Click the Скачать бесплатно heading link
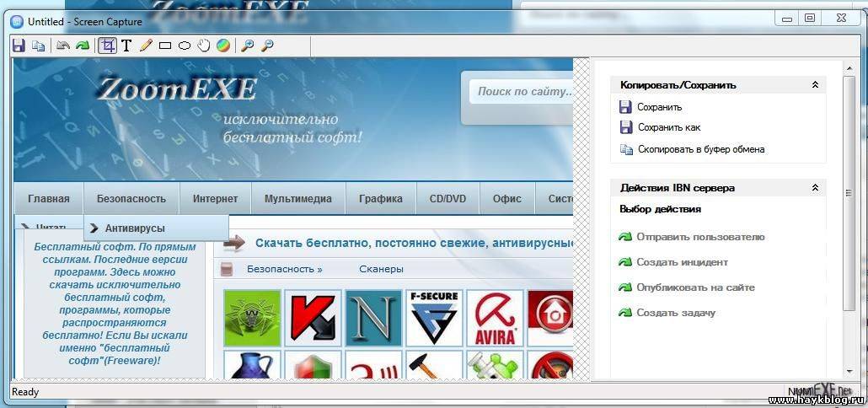This screenshot has width=868, height=408. point(414,243)
